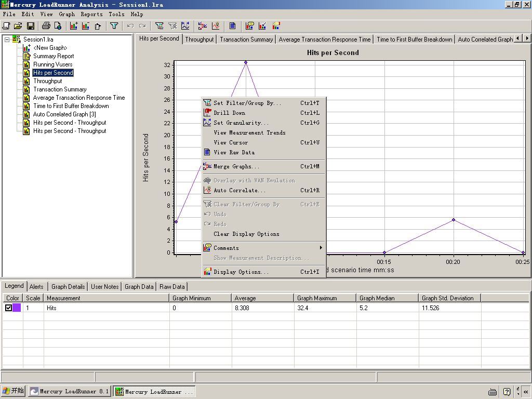Open the Tools menu
532x399 pixels.
(116, 14)
